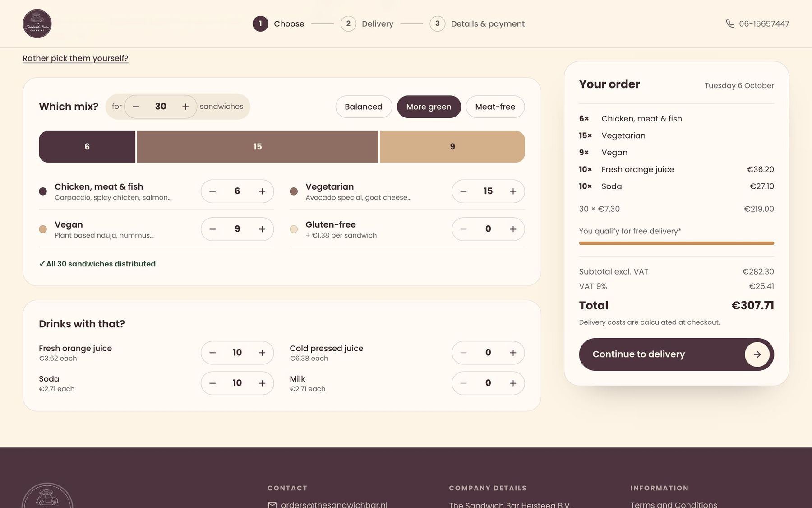The width and height of the screenshot is (812, 508).
Task: Click the phone icon beside 06-15657447
Action: [x=730, y=23]
